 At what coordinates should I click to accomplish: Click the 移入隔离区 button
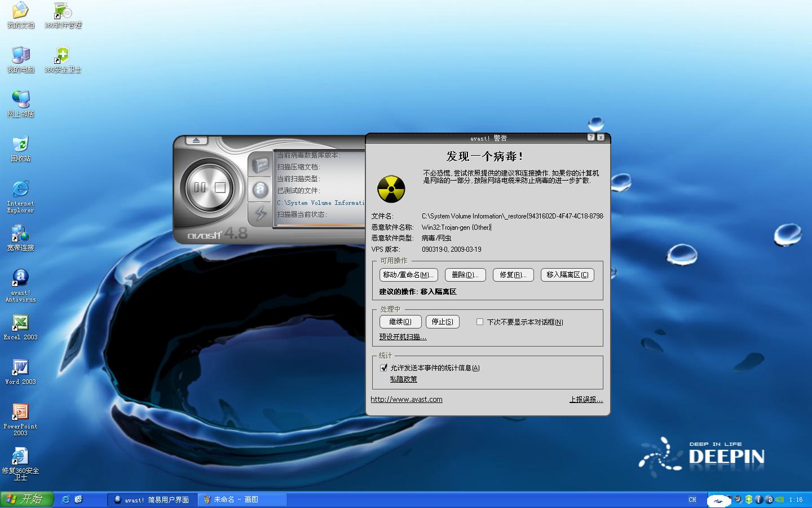pos(567,275)
